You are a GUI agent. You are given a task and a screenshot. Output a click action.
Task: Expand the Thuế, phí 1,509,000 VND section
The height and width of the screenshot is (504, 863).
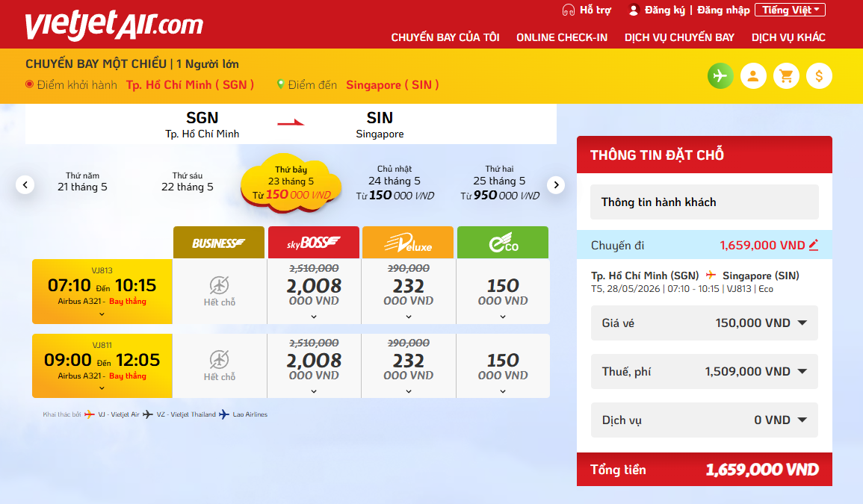tap(705, 371)
